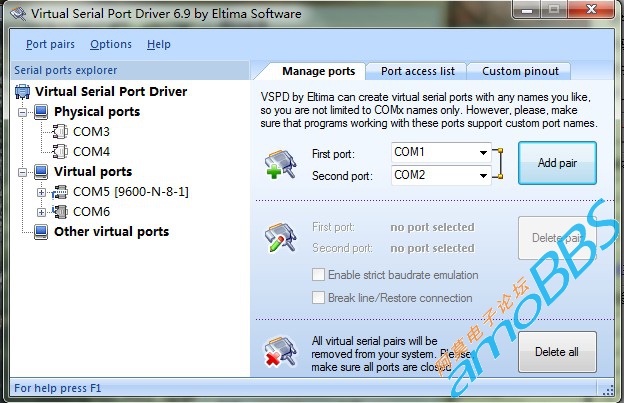Click the port pair link bracket icon
This screenshot has height=403, width=624.
tap(498, 164)
